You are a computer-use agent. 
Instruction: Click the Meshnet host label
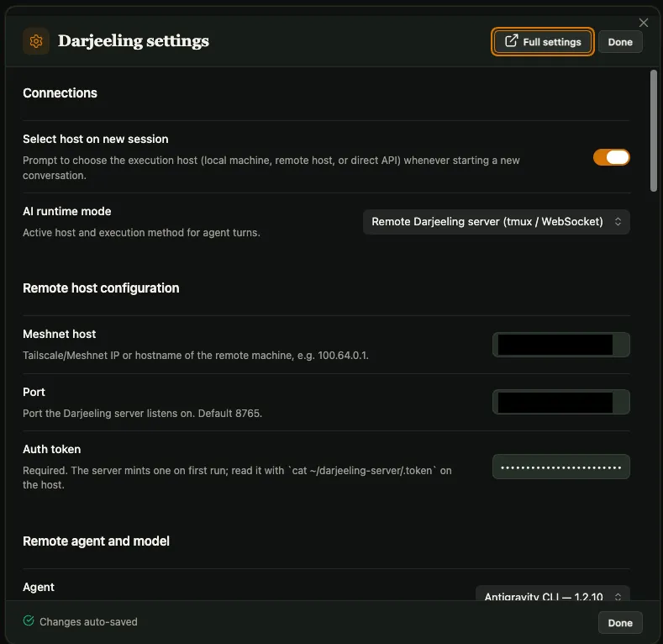59,335
